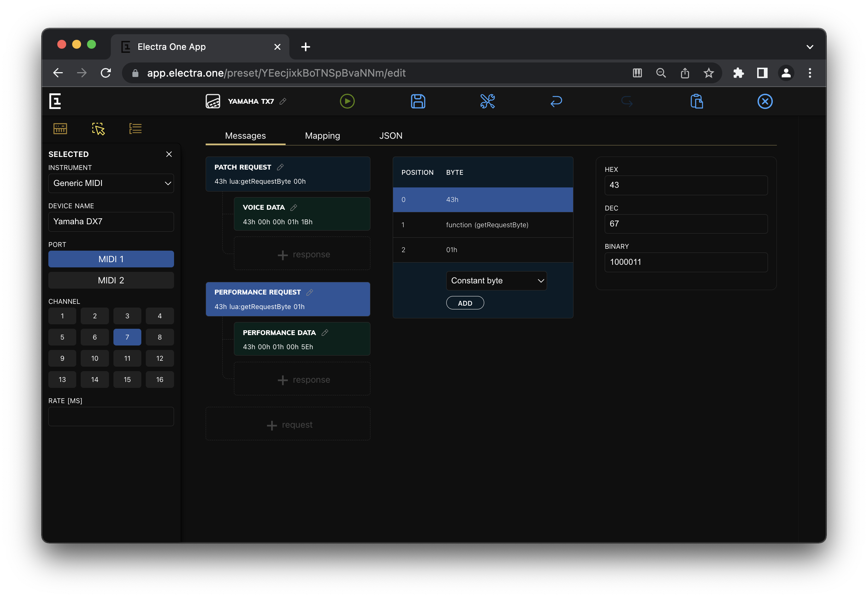Open the wrench and screwdriver tools icon
This screenshot has width=868, height=598.
tap(488, 101)
